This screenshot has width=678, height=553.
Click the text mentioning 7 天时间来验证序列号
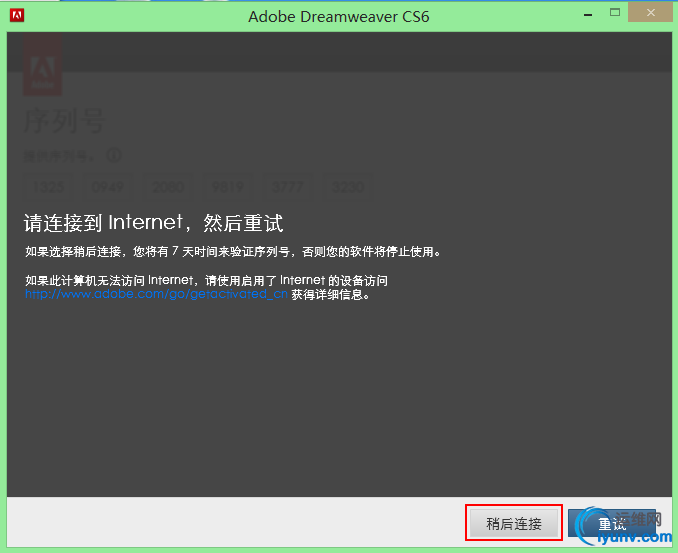click(x=233, y=252)
